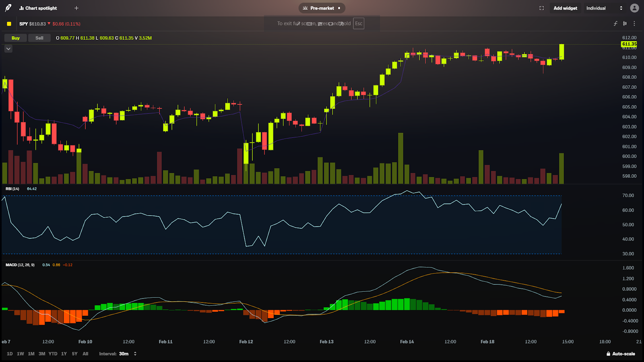Open the candlestick chart type icon
This screenshot has width=644, height=362.
click(625, 24)
